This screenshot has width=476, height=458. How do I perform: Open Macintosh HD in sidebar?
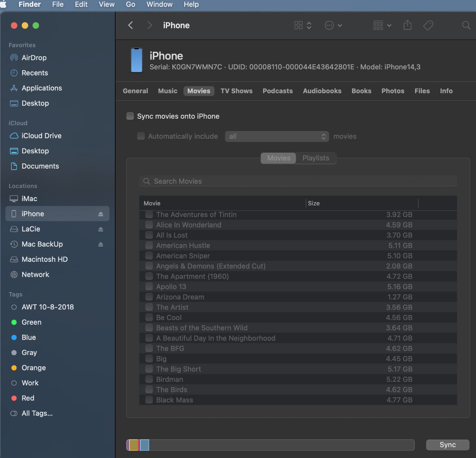point(45,259)
